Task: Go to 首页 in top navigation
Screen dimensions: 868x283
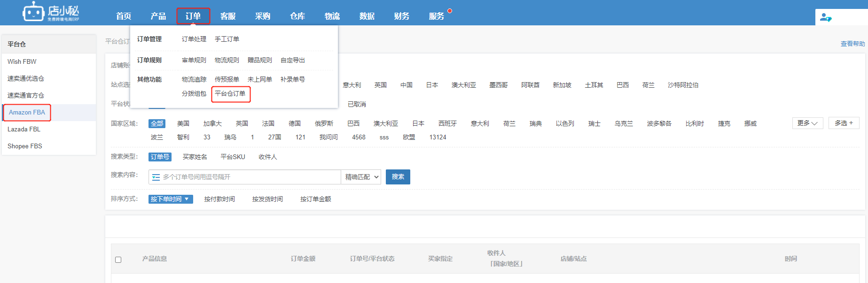Action: 124,16
